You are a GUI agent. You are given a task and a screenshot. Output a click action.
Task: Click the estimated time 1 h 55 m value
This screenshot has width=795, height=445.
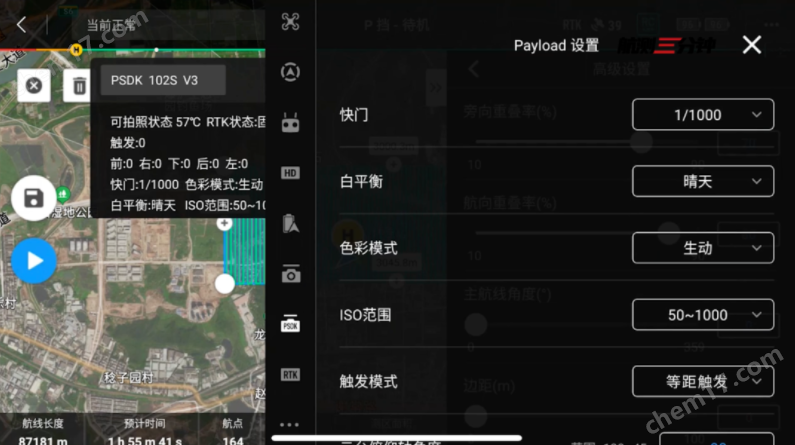pos(144,440)
